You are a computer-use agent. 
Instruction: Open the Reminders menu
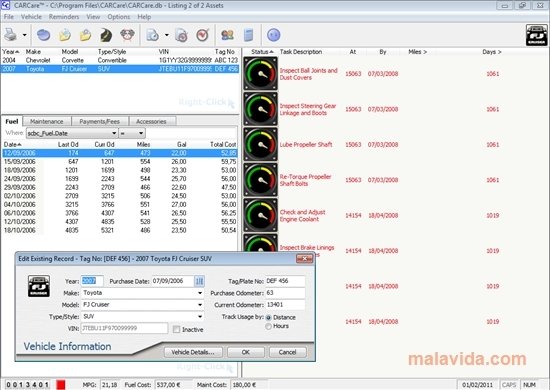point(64,17)
